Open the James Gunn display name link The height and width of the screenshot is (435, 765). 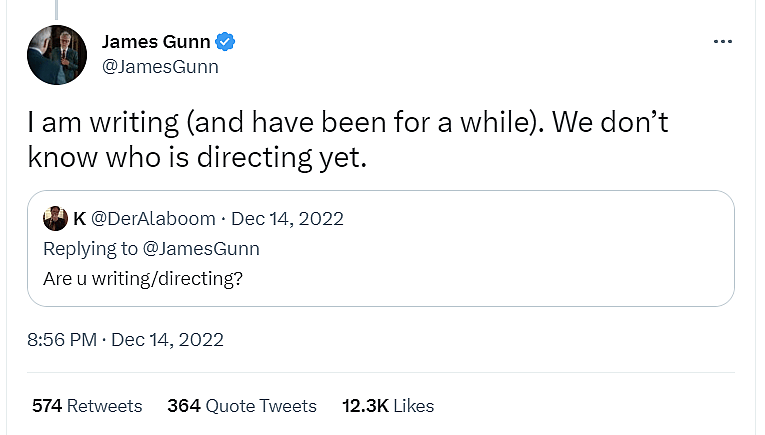point(156,42)
